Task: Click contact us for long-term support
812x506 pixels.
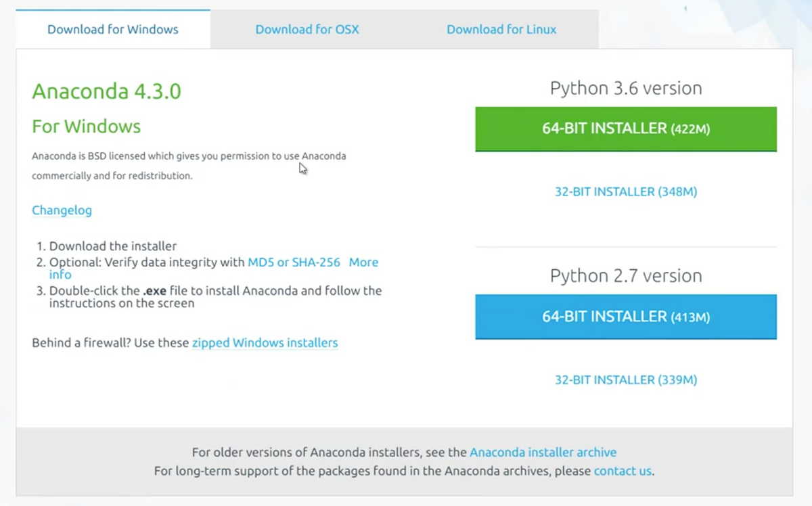Action: point(622,471)
